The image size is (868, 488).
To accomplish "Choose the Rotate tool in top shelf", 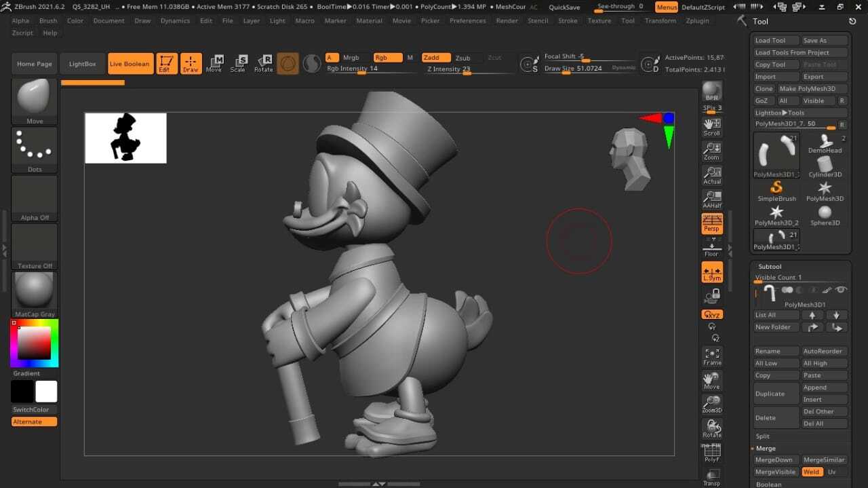I will pos(263,64).
